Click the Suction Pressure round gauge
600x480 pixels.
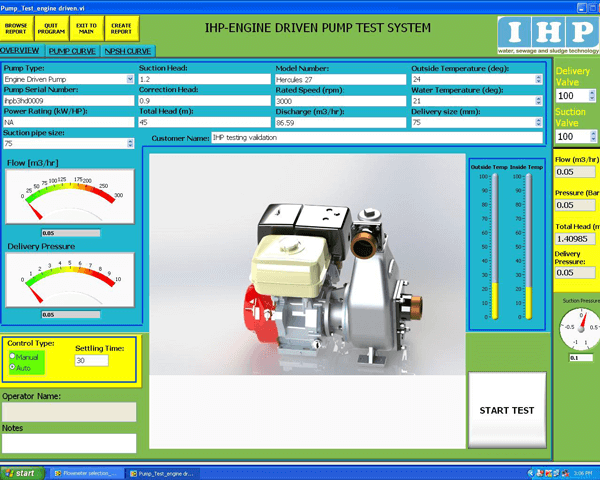[580, 326]
